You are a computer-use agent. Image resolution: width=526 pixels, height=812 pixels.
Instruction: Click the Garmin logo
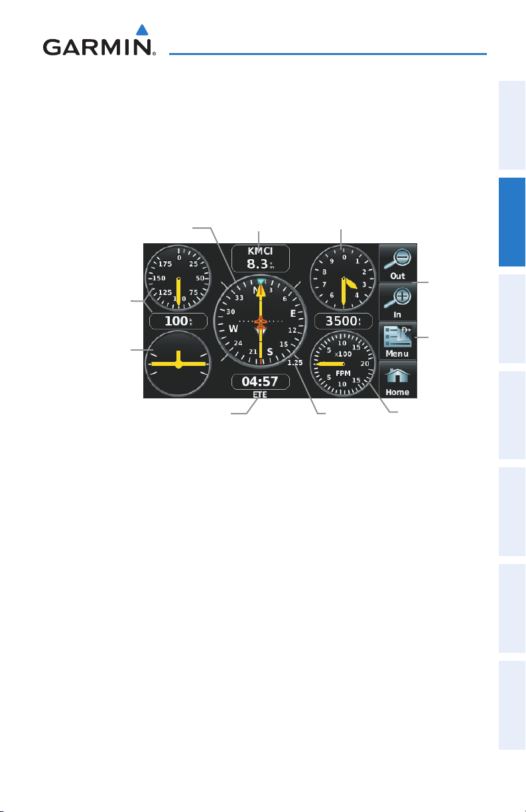click(x=99, y=42)
